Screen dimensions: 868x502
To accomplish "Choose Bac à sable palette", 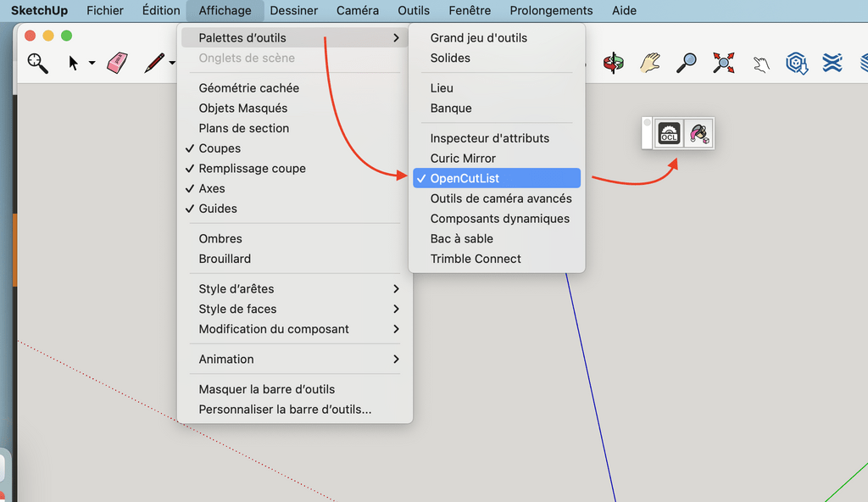I will pyautogui.click(x=497, y=239).
